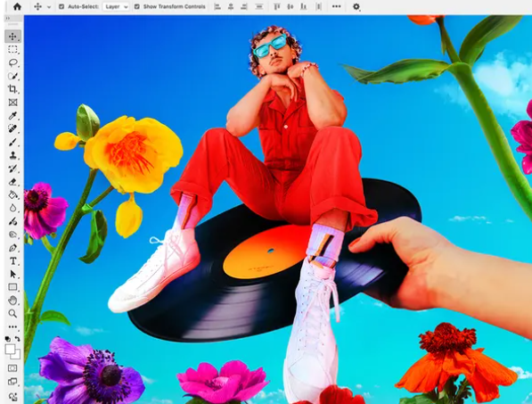Select the Horizontal Type tool
532x404 pixels.
click(12, 261)
